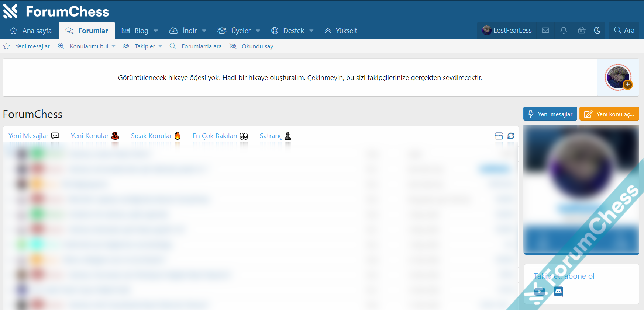Click the refresh icon in the widget tabs
644x310 pixels.
(511, 136)
